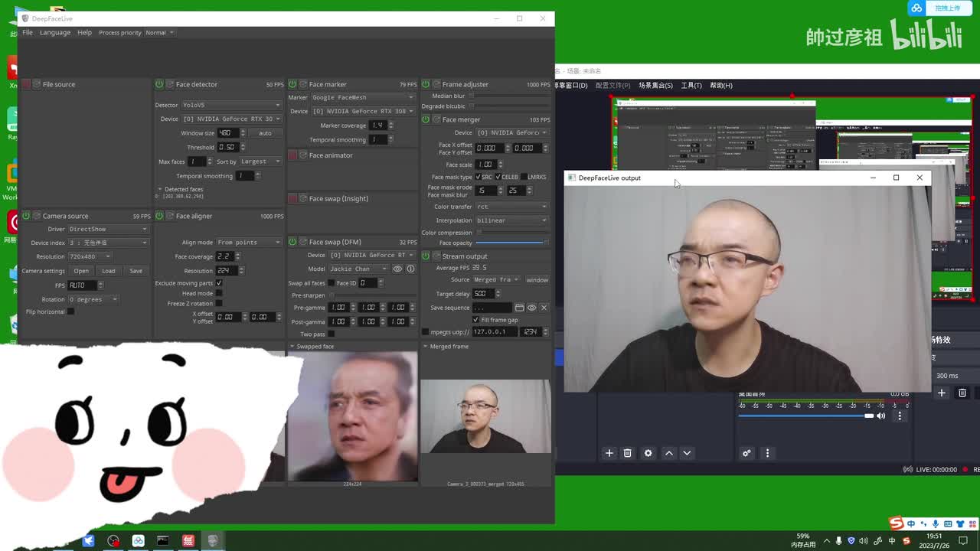Click the Face swap (DFM) reset icon
980x551 pixels.
pyautogui.click(x=302, y=242)
